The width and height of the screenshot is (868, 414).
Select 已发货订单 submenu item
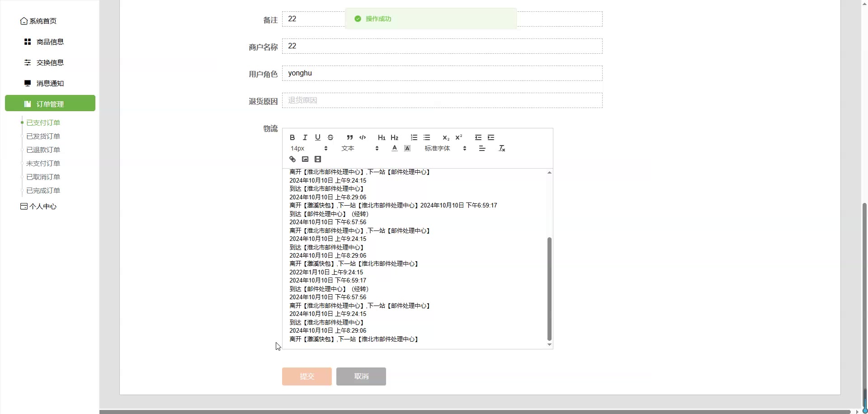(43, 136)
